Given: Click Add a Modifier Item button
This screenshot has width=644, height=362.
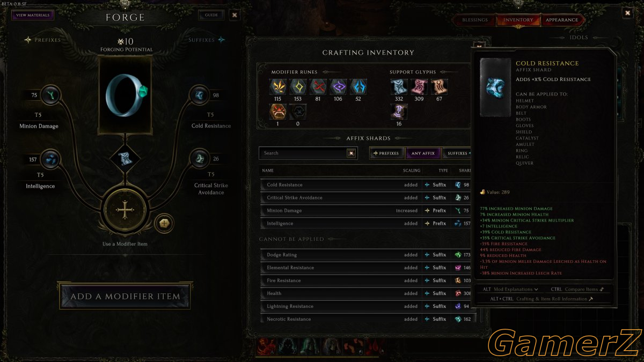Looking at the screenshot, I should coord(125,296).
